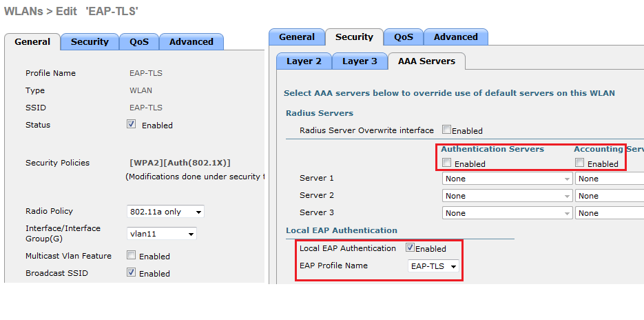Click the WLANs breadcrumb link
The height and width of the screenshot is (320, 644).
pos(23,11)
